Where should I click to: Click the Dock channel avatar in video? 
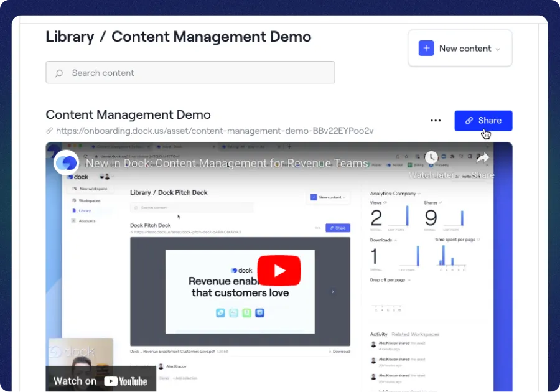(66, 163)
